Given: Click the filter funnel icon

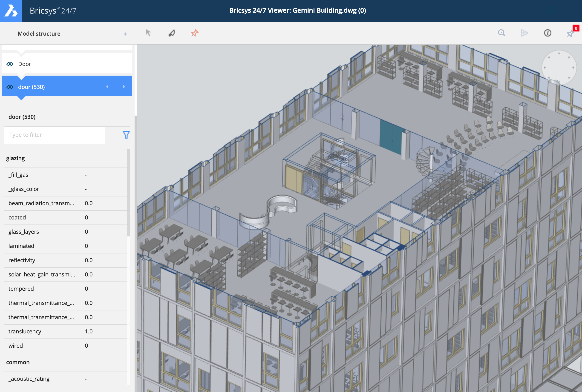Looking at the screenshot, I should pos(126,135).
